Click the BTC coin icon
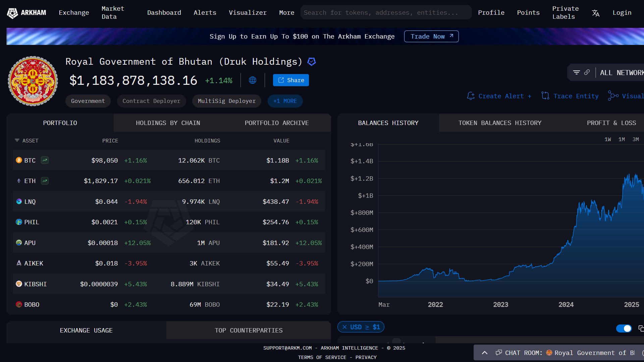The image size is (644, 362). (19, 160)
